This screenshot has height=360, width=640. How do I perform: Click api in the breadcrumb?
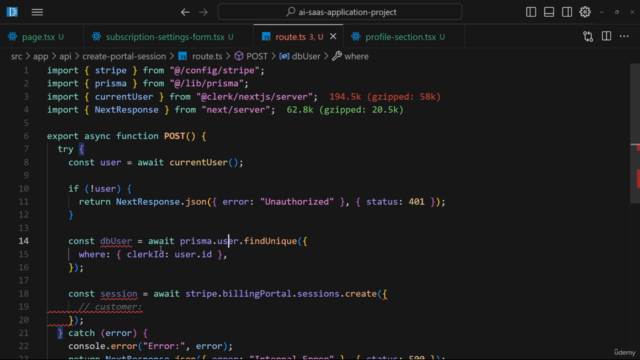click(x=65, y=56)
